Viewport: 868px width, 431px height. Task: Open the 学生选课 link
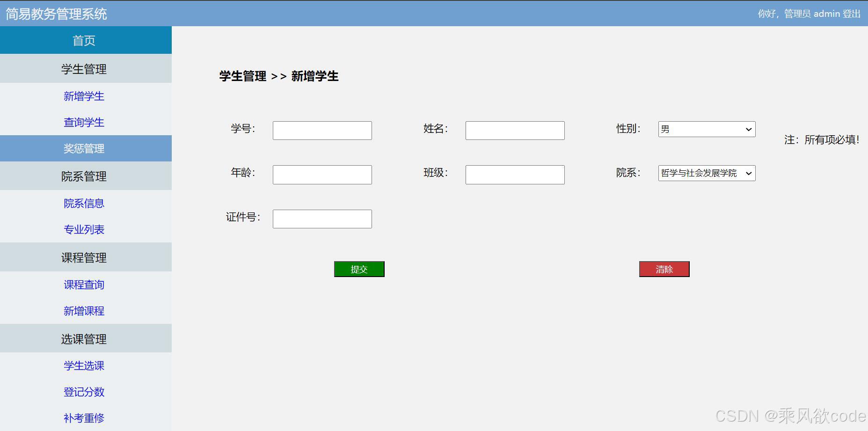83,365
